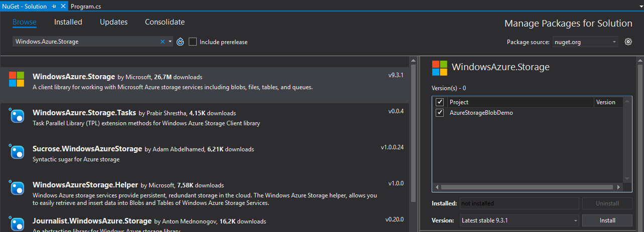Select the Sucrose.WindowsAzureStorage package title
The height and width of the screenshot is (232, 644).
[87, 149]
